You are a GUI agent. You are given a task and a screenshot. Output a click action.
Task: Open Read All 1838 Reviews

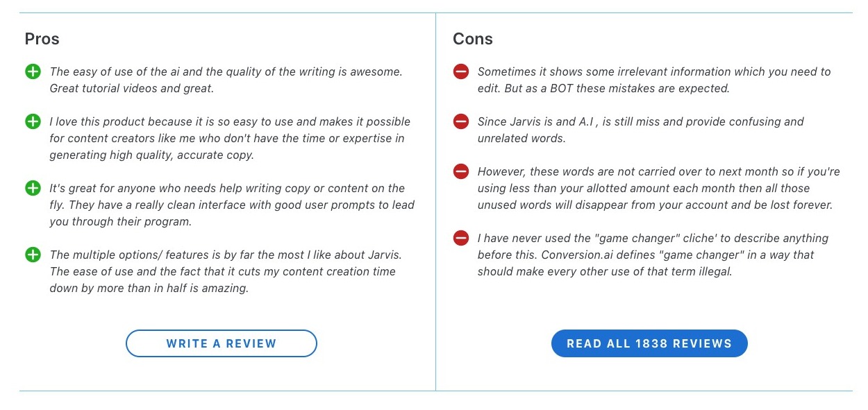(x=649, y=343)
